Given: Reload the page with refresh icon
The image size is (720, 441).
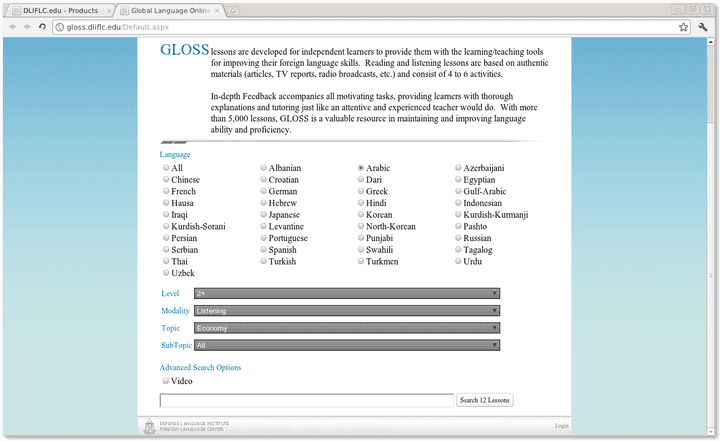Looking at the screenshot, I should click(42, 27).
